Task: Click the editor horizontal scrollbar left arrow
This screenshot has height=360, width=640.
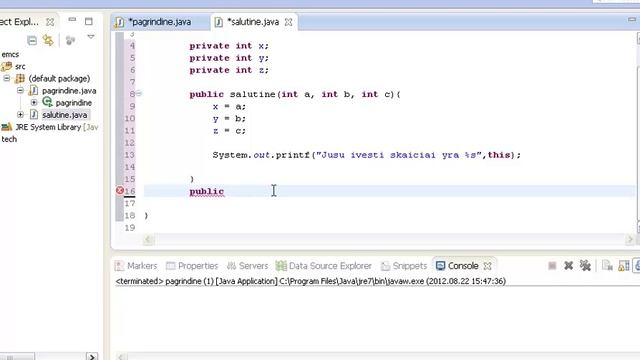Action: tap(149, 240)
